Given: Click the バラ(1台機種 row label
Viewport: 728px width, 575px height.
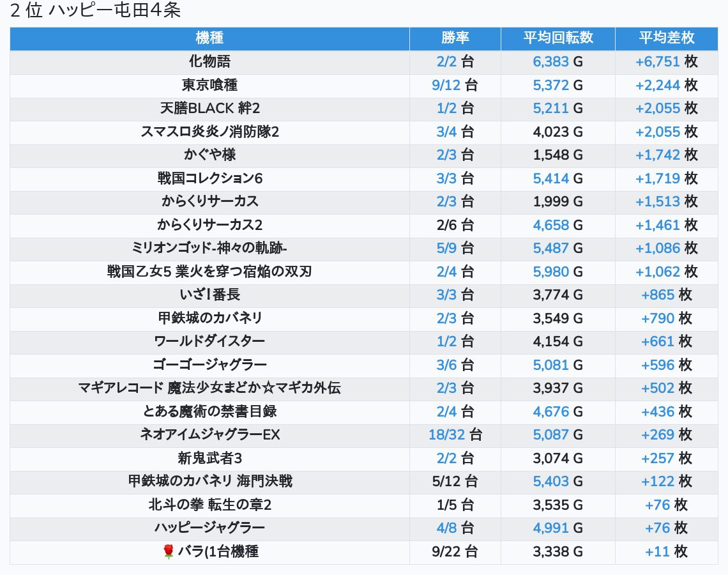Looking at the screenshot, I should [x=218, y=552].
